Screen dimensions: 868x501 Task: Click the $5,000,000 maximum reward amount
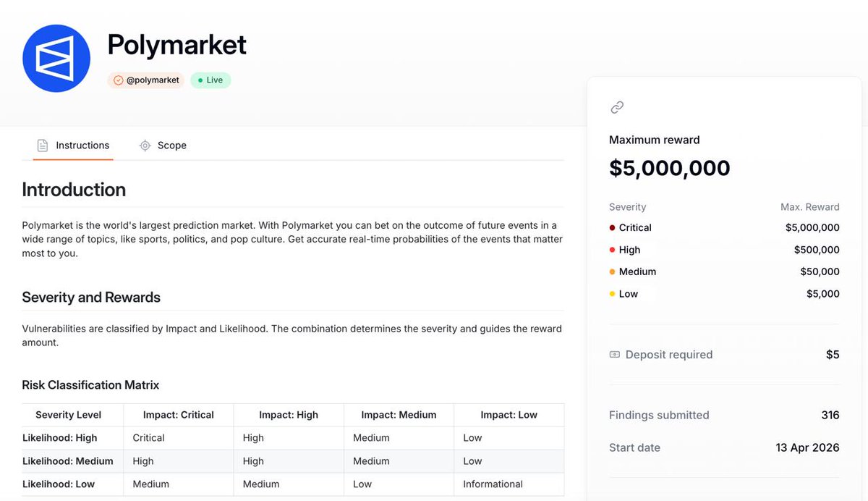click(x=670, y=168)
